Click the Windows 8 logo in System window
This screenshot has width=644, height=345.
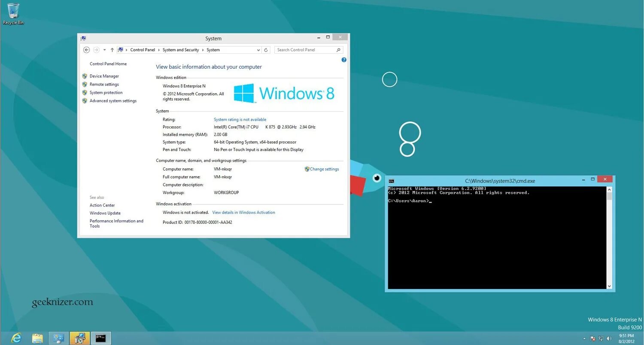coord(284,93)
